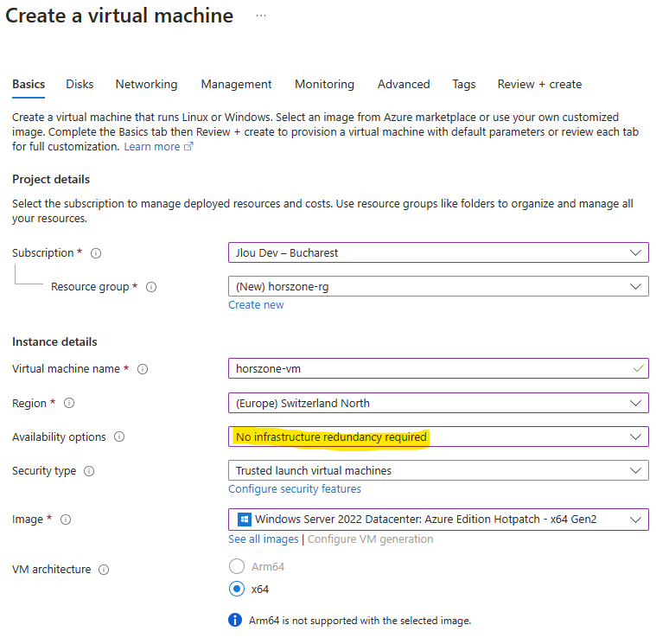This screenshot has width=656, height=644.
Task: Go to Review + create tab
Action: [x=539, y=85]
